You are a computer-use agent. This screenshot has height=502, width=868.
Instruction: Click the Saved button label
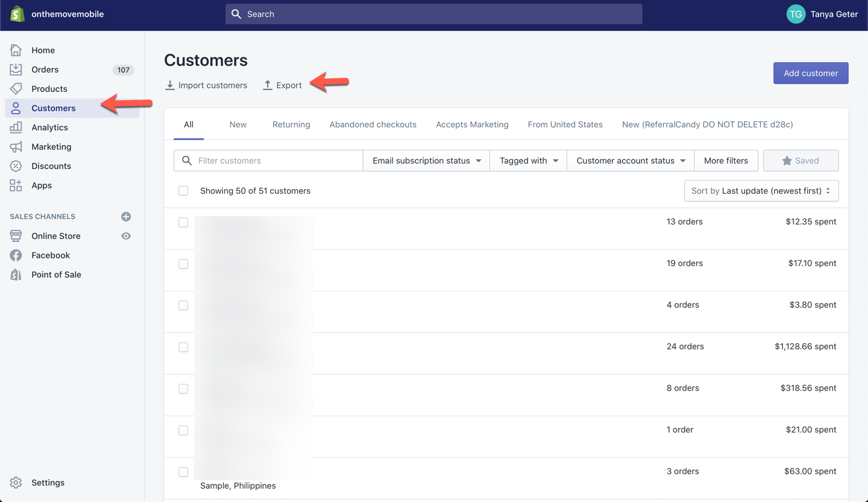[807, 160]
